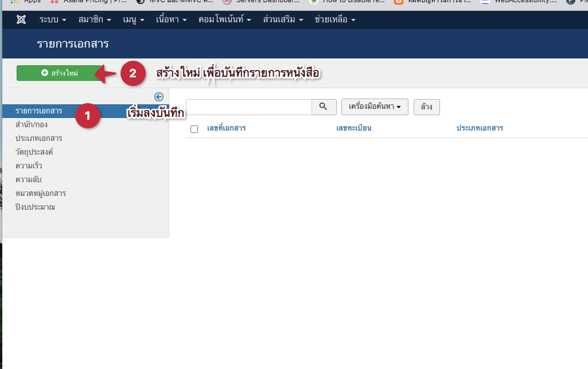The height and width of the screenshot is (369, 588).
Task: Open the สมาชิก menu
Action: tap(94, 20)
